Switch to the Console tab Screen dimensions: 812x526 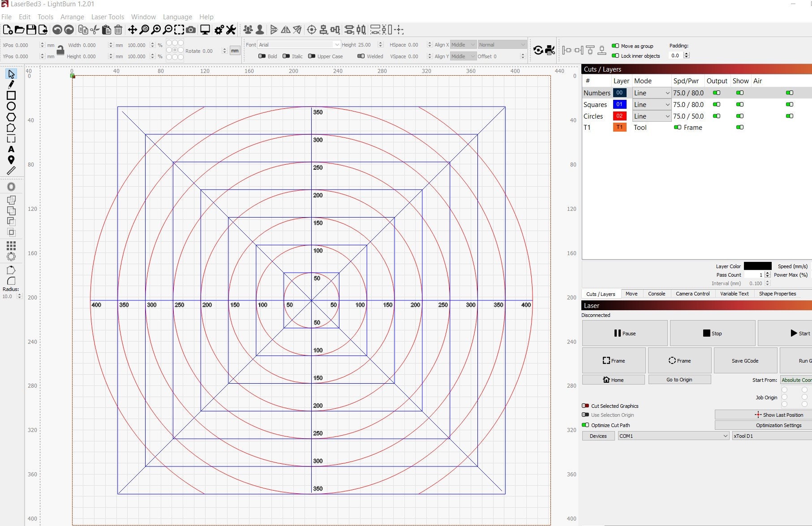point(656,294)
